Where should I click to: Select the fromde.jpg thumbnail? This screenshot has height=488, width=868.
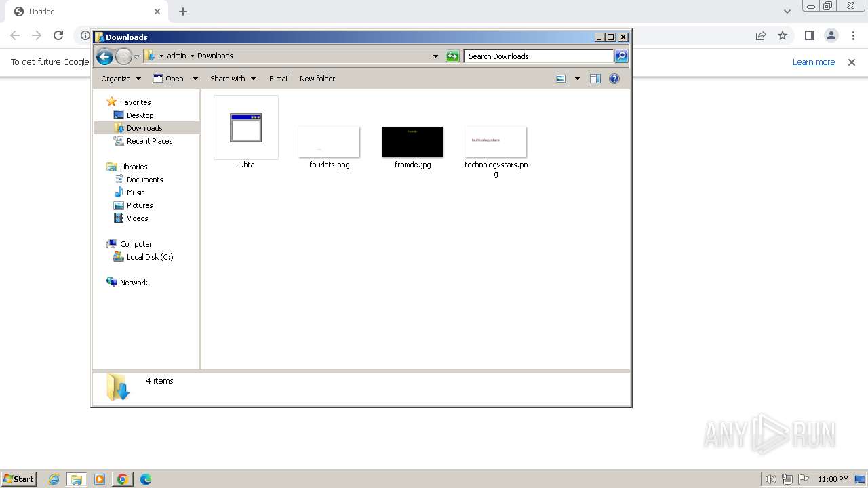tap(412, 142)
